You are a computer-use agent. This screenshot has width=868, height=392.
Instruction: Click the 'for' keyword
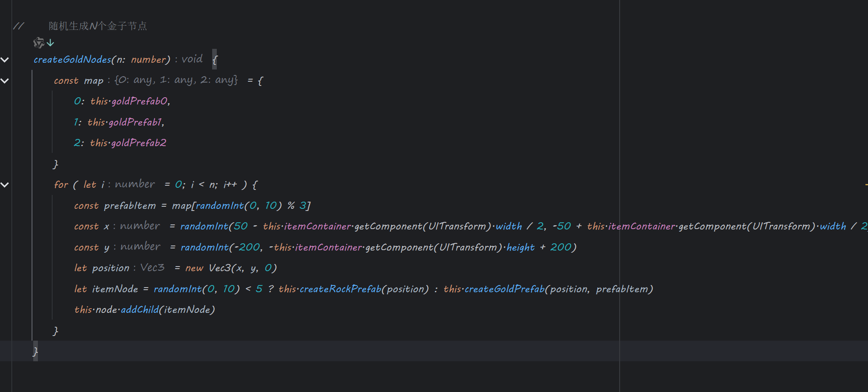pos(61,185)
